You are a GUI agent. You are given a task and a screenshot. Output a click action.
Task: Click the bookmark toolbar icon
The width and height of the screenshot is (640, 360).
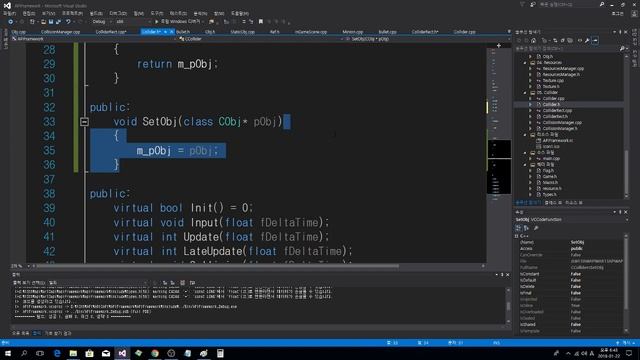coord(261,22)
